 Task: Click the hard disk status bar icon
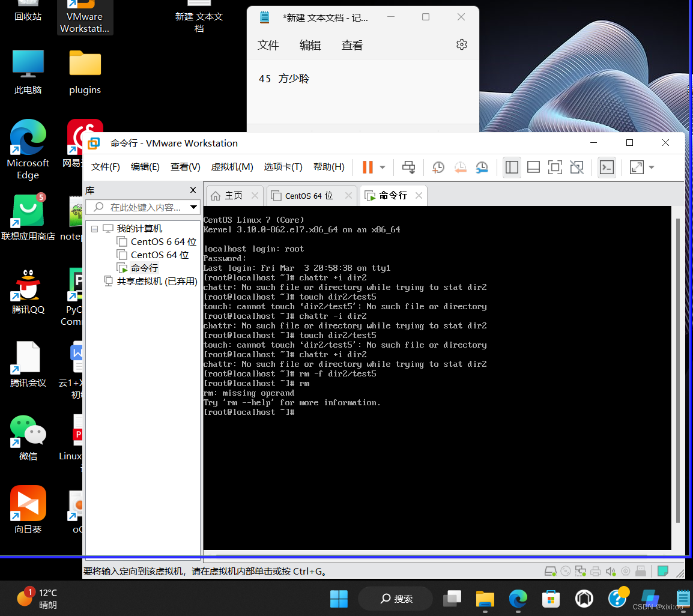point(550,572)
